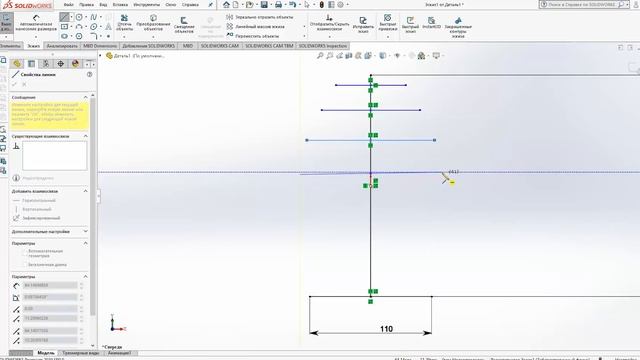
Task: Click the 110 dimension in the sketch
Action: click(386, 329)
